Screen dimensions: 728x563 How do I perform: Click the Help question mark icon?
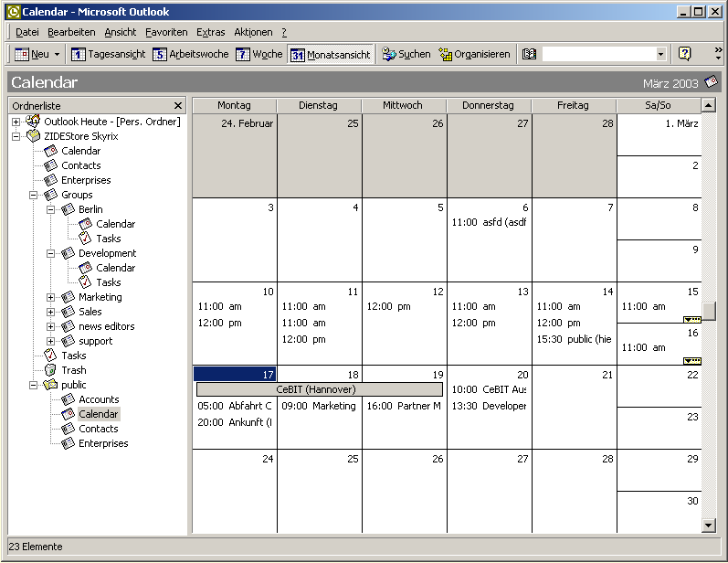point(684,54)
